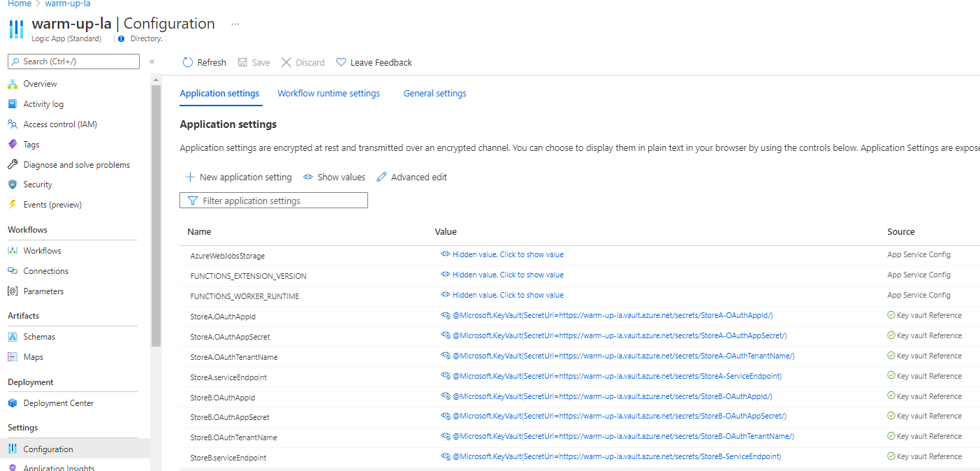The image size is (980, 471).
Task: Click the Deployment Center cube icon
Action: point(12,403)
